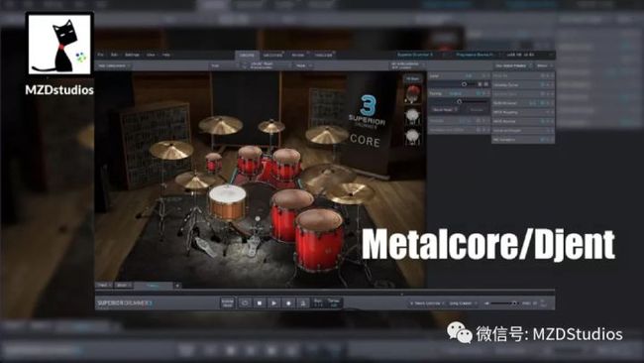Expand the Voice and Layer section
Screen dimensions: 644x363
(x=523, y=130)
